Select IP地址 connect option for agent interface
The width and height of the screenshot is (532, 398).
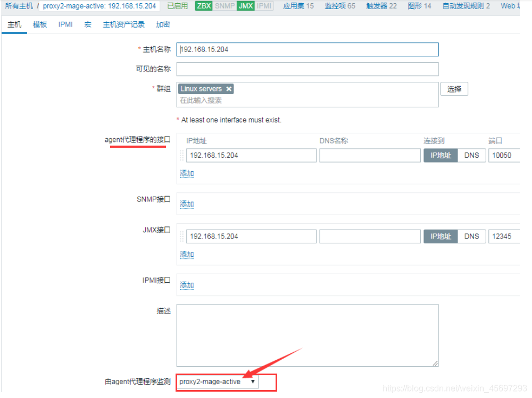pyautogui.click(x=440, y=155)
